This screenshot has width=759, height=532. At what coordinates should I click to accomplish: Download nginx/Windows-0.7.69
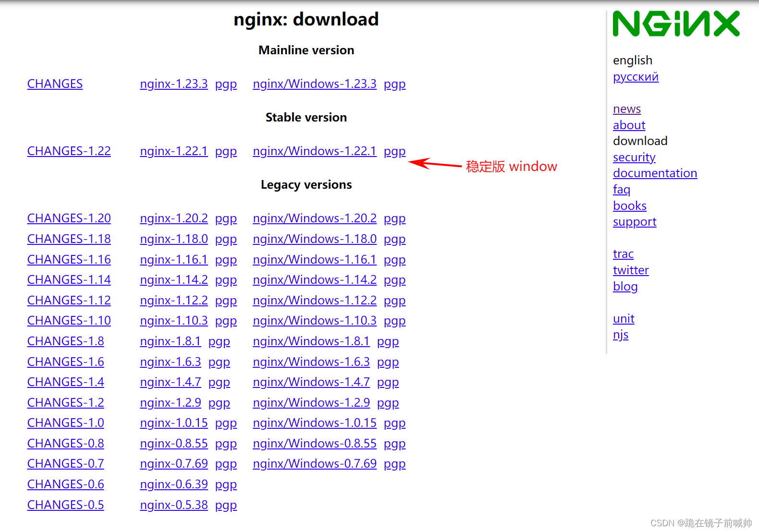(x=315, y=464)
